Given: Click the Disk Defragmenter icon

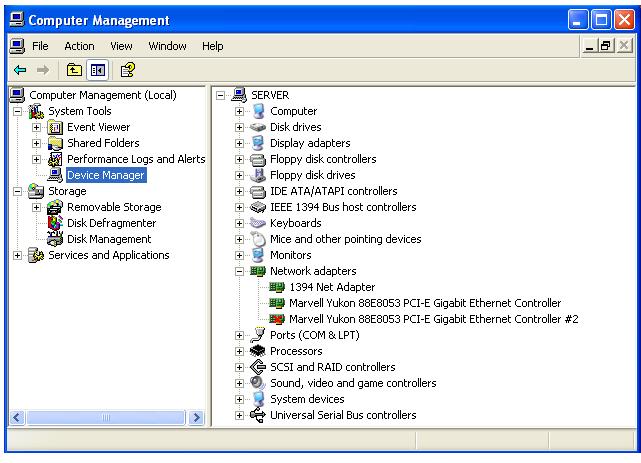Looking at the screenshot, I should point(55,223).
